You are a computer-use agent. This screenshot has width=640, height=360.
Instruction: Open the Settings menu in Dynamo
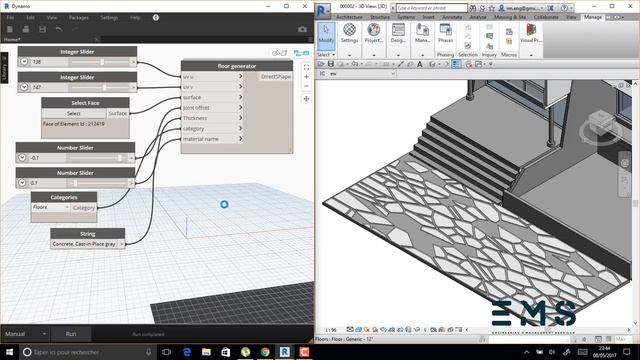[109, 18]
